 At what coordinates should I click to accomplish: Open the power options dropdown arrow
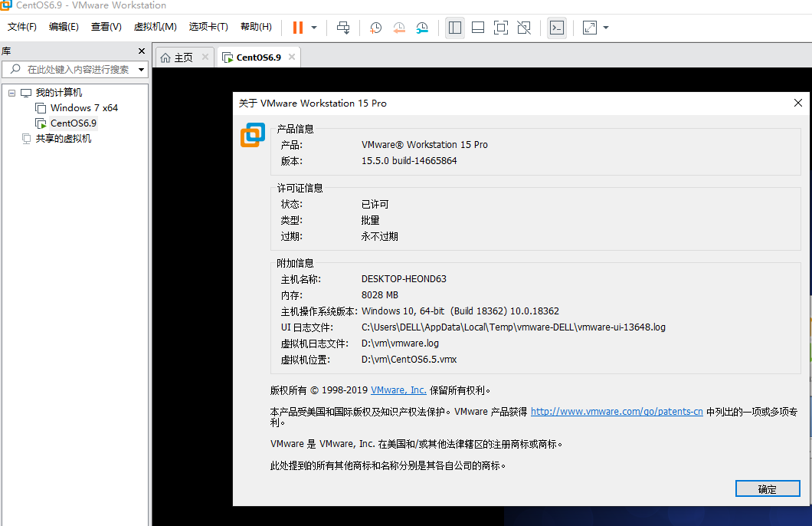click(x=314, y=28)
